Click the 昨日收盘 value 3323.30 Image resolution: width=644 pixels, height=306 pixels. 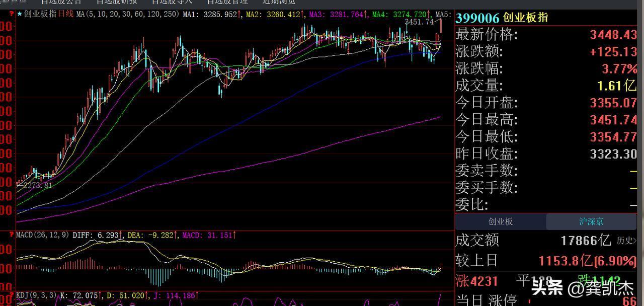(x=613, y=154)
